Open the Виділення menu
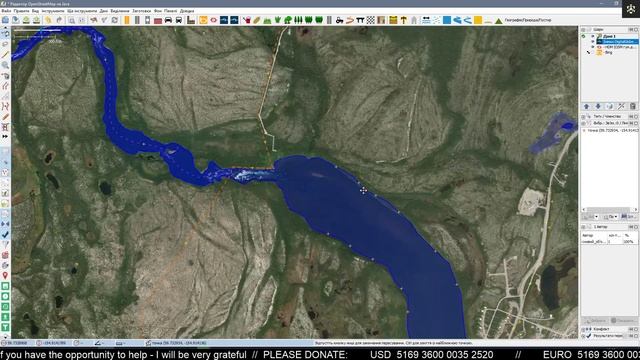 [x=120, y=11]
